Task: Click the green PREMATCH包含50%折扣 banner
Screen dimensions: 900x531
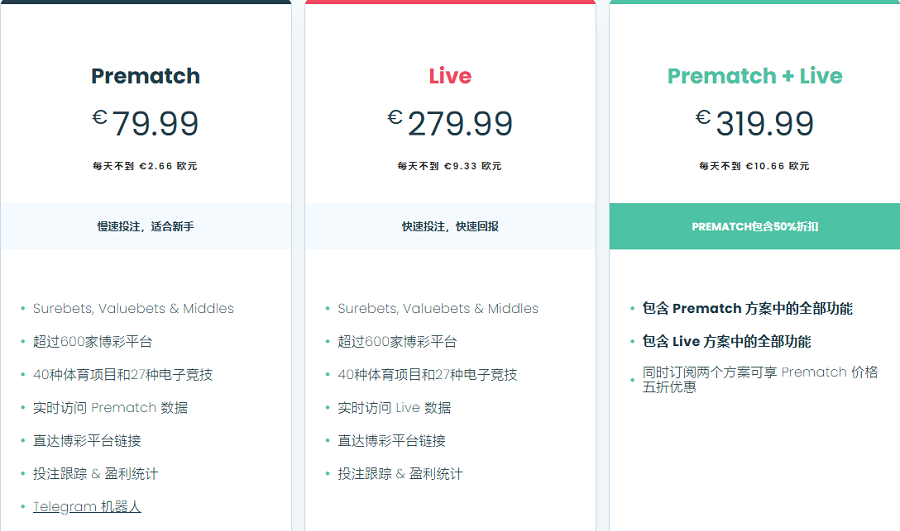Action: click(755, 226)
